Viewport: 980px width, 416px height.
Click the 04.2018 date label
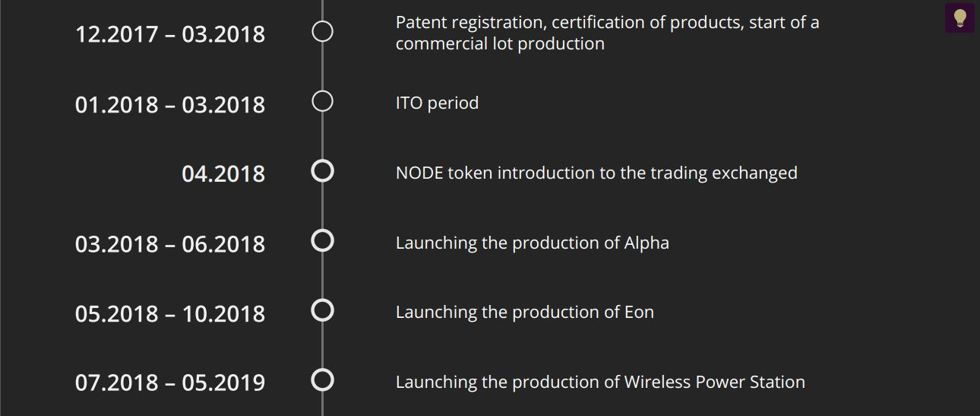223,174
